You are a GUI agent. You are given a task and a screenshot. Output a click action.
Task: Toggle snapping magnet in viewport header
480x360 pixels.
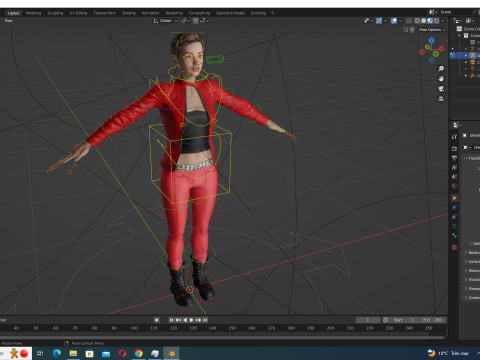196,21
